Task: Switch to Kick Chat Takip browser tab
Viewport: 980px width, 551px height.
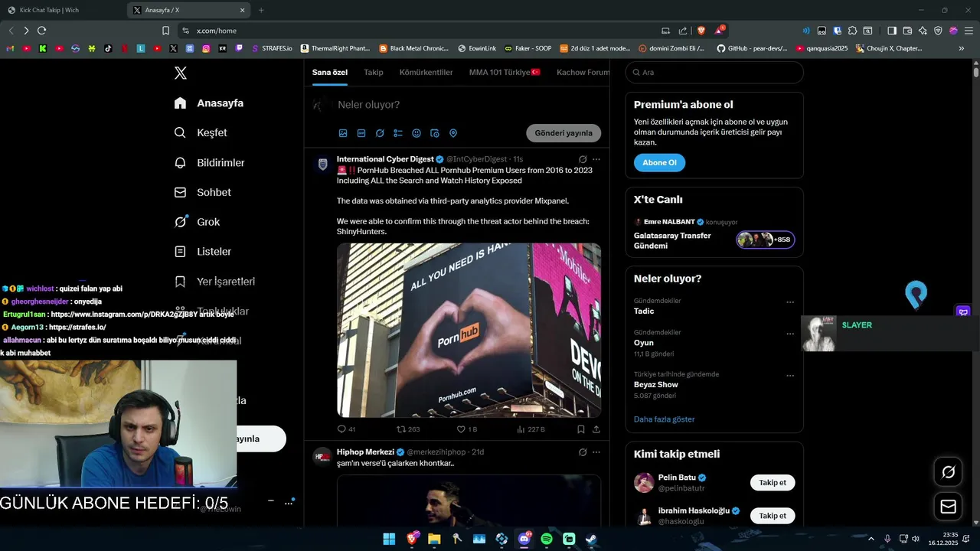Action: 63,10
